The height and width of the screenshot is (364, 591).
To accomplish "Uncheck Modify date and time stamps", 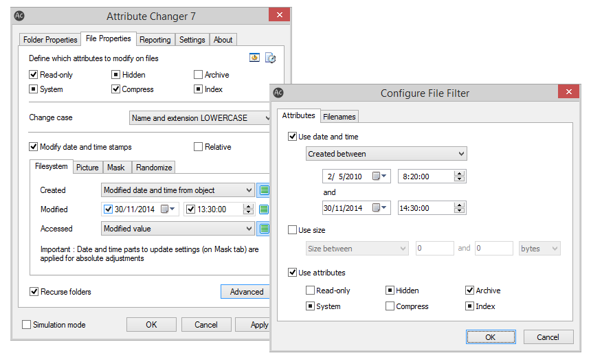I will 33,146.
